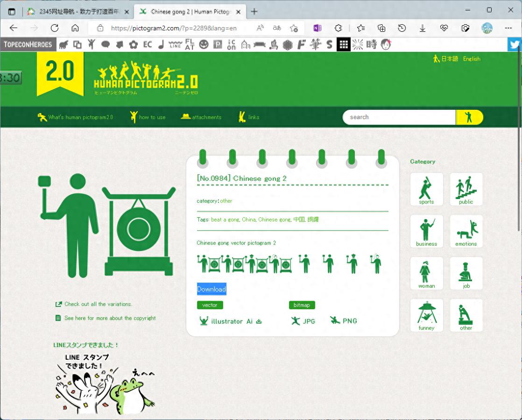Viewport: 522px width, 420px height.
Task: Select the emotions category icon
Action: [466, 231]
